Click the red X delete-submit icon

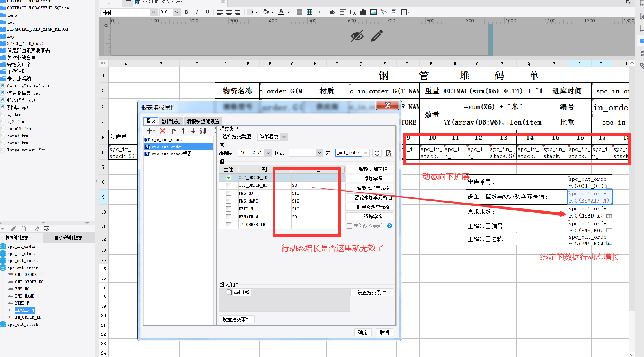pos(162,131)
